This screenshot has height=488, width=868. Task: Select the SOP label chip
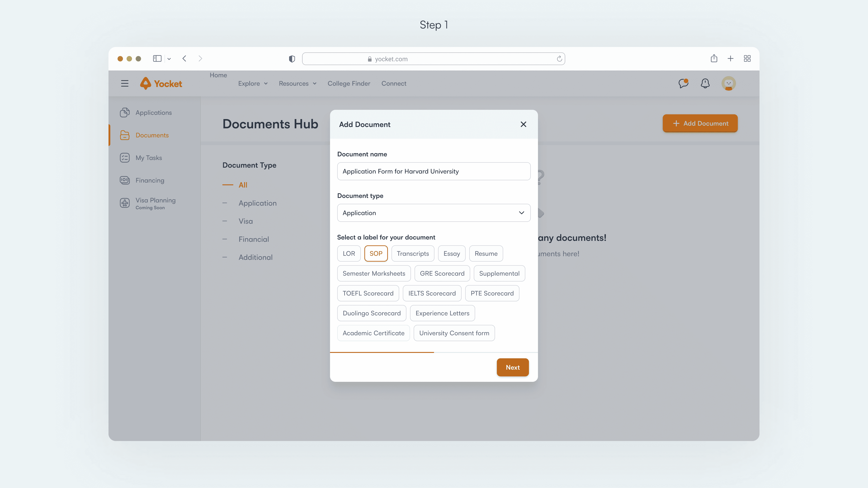pyautogui.click(x=376, y=253)
